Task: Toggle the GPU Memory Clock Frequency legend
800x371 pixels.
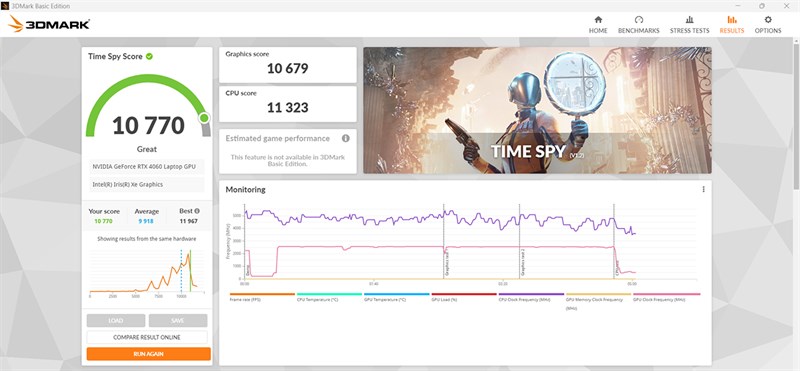Action: 598,301
